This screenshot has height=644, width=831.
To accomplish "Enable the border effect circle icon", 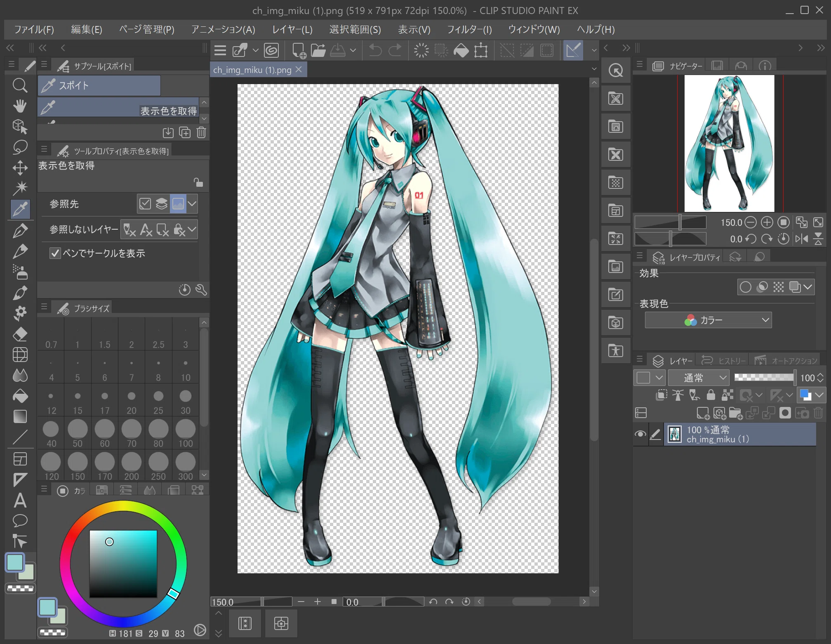I will 746,287.
